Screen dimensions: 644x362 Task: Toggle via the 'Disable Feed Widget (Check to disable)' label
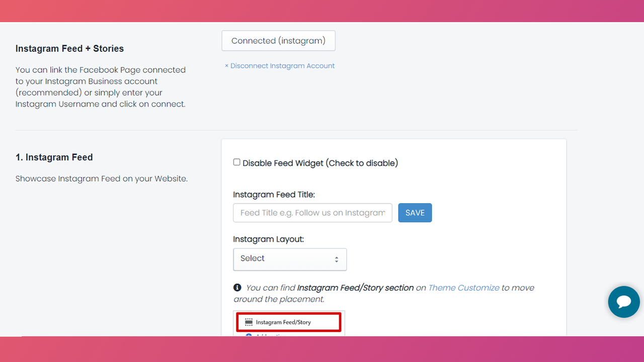320,163
